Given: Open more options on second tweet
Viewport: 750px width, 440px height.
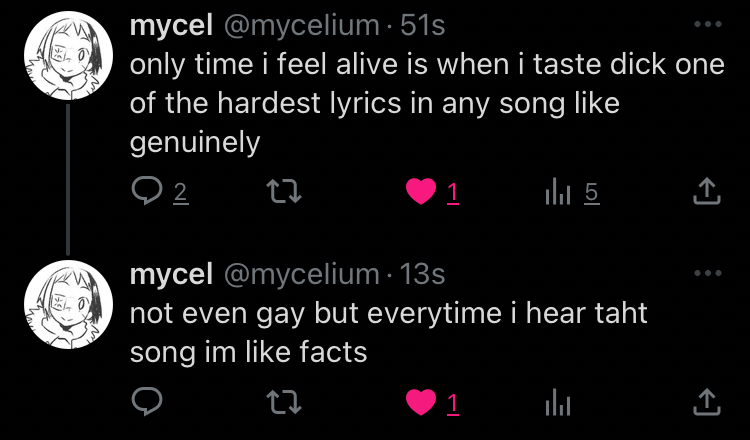Looking at the screenshot, I should [x=706, y=272].
